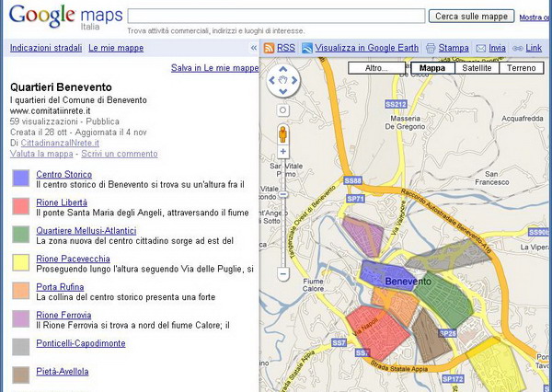The image size is (552, 392).
Task: Open the Rione Libertà link
Action: (x=62, y=202)
